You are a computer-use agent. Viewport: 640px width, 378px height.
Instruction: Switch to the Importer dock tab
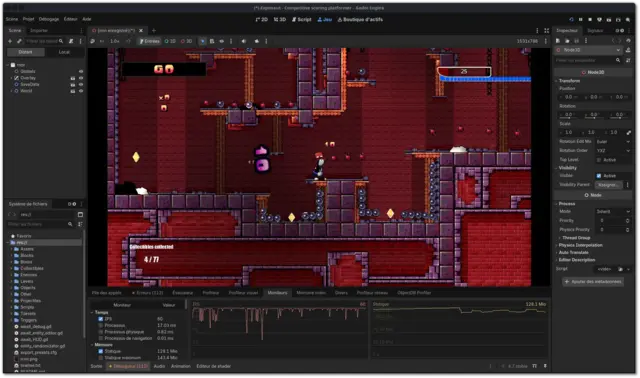[39, 30]
